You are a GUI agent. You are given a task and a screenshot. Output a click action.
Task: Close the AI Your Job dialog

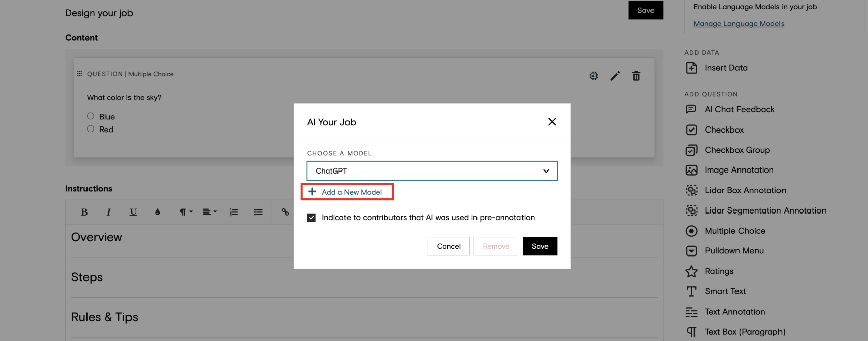(552, 122)
